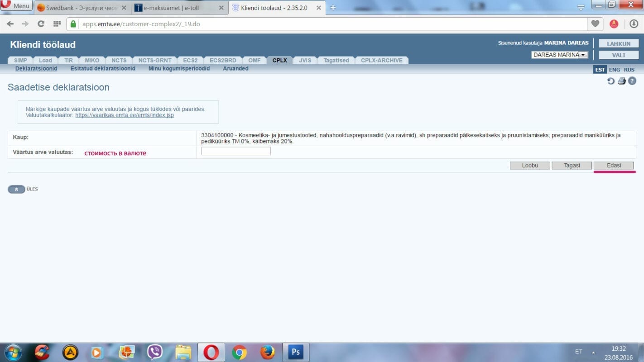Screen dimensions: 644x362
Task: Select the NCTS tab
Action: pos(119,60)
